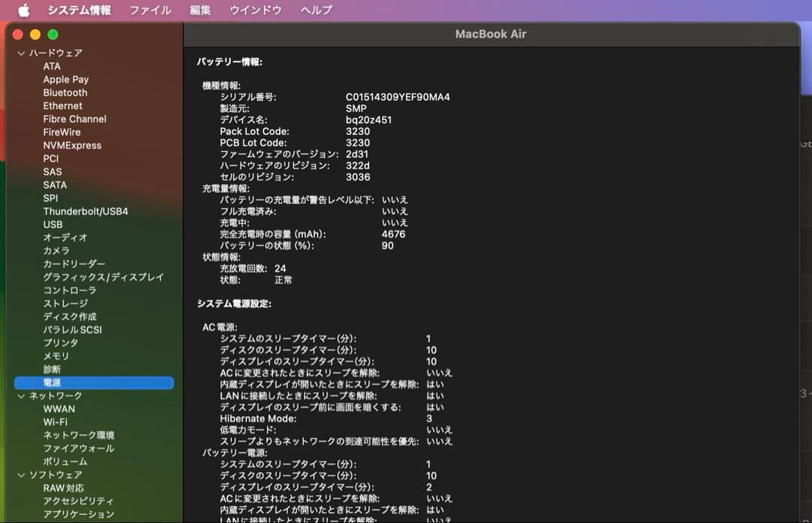Screen dimensions: 812x523
Task: Collapse the ネットワーク section chevron
Action: pyautogui.click(x=20, y=396)
